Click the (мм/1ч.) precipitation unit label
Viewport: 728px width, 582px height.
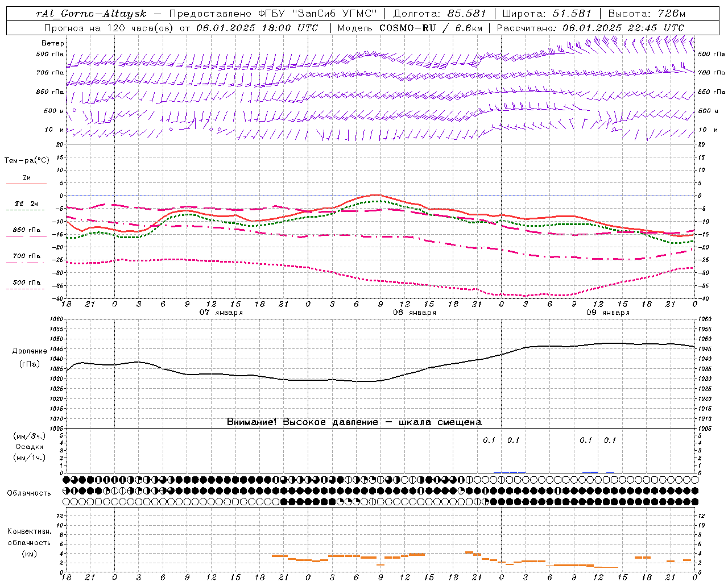coord(30,458)
